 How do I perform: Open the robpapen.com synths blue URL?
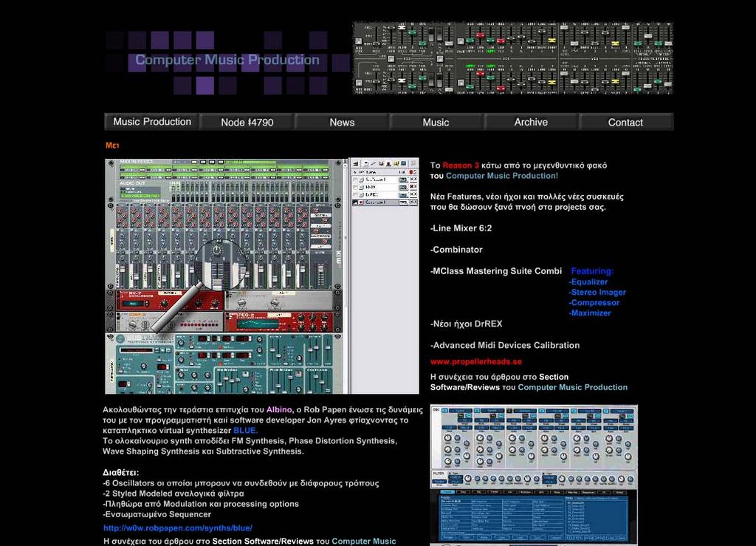(178, 528)
